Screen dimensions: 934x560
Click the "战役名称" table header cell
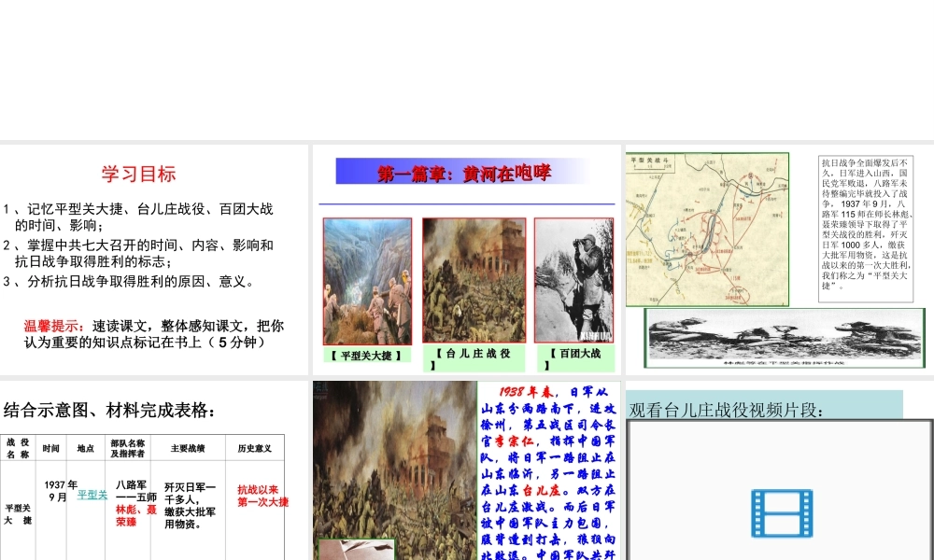tap(18, 447)
